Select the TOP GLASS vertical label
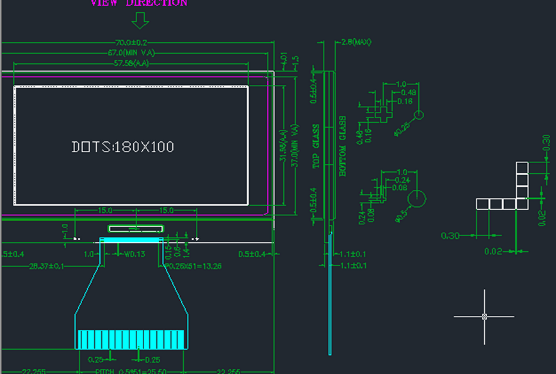This screenshot has width=556, height=374. [316, 146]
